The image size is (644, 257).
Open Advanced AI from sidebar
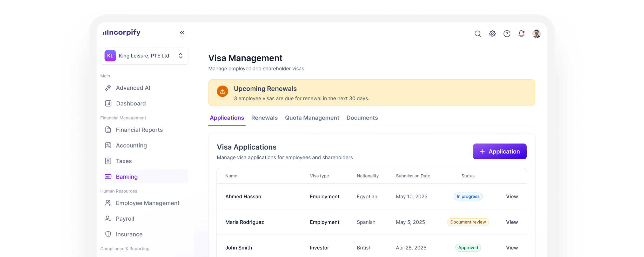(133, 88)
